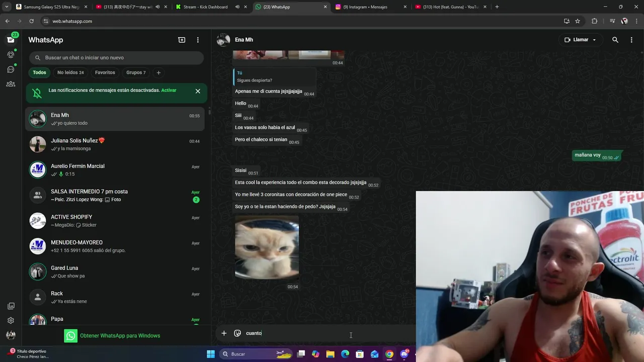
Task: Open the Copilot icon in the taskbar
Action: (315, 354)
